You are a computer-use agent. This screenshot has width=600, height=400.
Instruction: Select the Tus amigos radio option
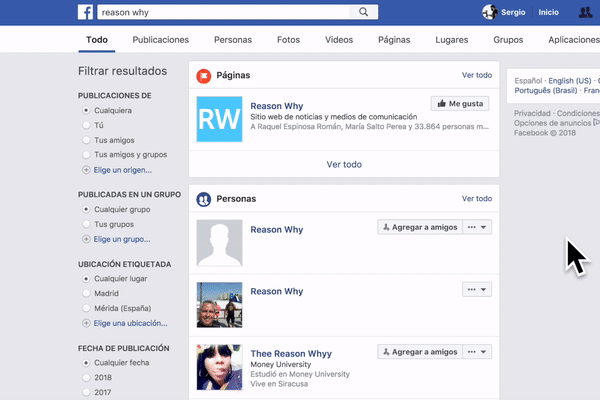pos(86,140)
